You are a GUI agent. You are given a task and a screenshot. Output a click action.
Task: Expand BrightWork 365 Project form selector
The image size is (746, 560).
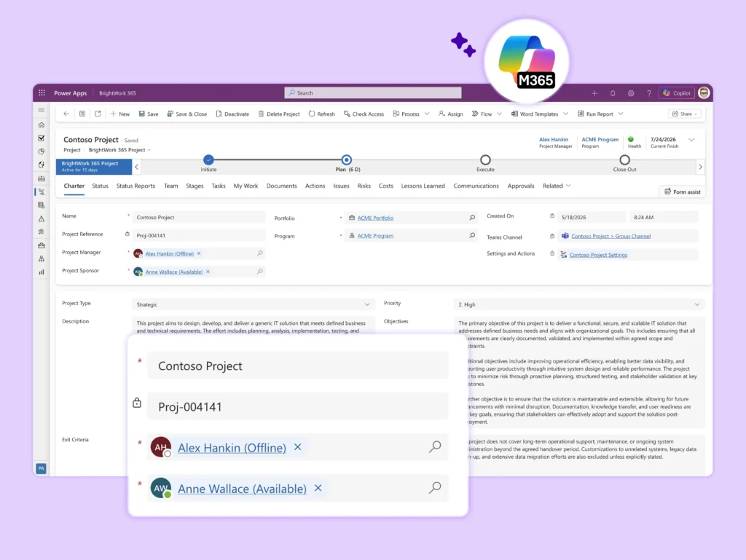tap(119, 150)
